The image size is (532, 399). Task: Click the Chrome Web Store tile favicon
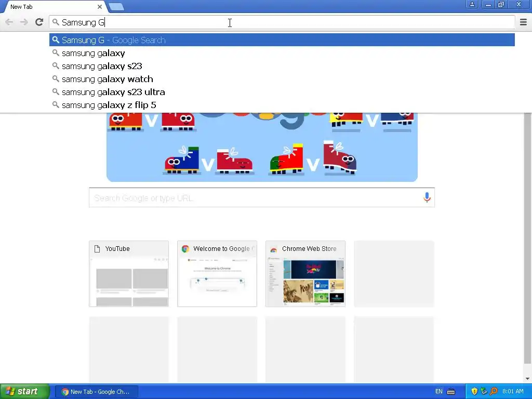[273, 249]
